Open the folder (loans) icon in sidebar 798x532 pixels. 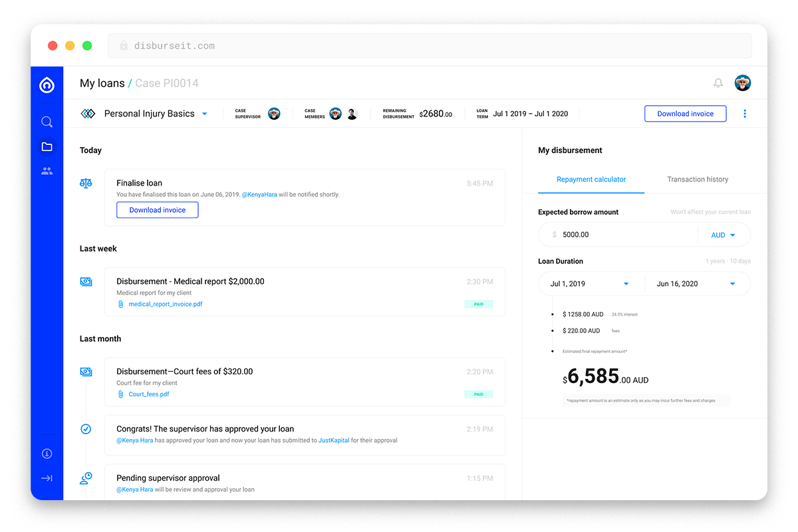coord(47,146)
